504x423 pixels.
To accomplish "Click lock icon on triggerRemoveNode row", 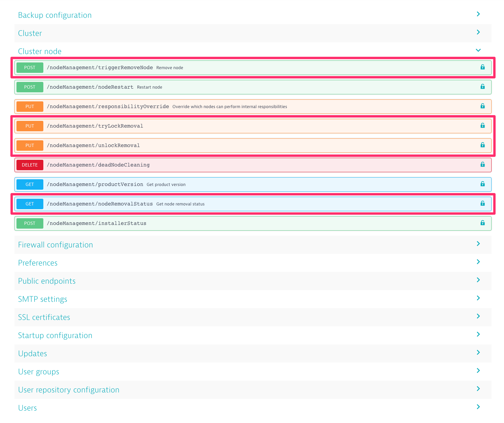I will (482, 67).
